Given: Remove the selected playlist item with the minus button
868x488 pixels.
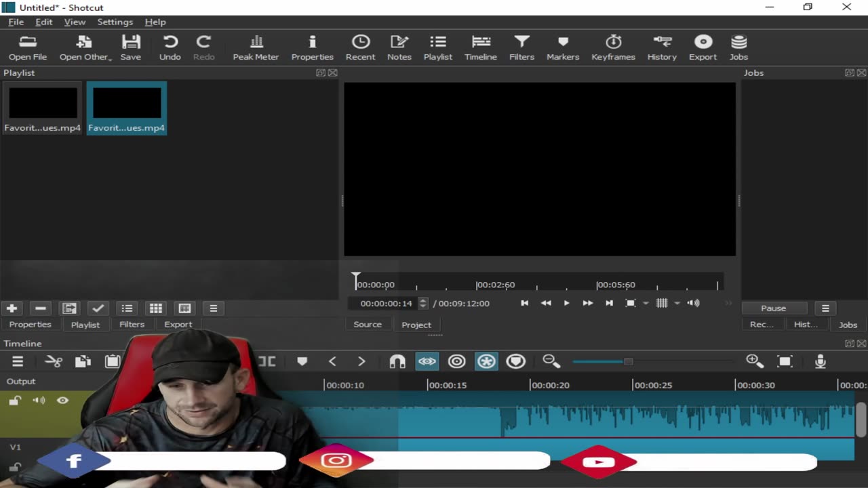Looking at the screenshot, I should 41,308.
